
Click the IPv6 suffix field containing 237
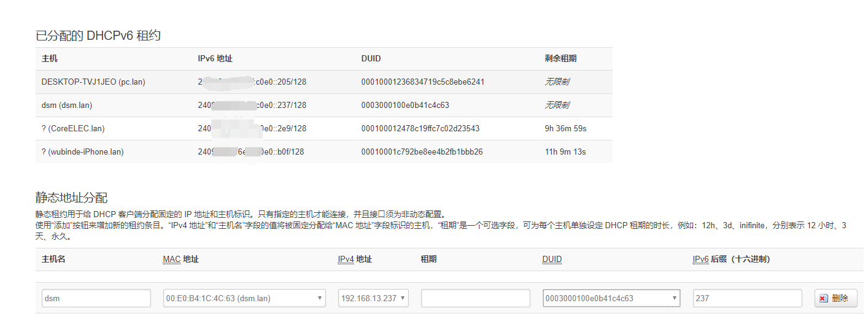pos(747,298)
